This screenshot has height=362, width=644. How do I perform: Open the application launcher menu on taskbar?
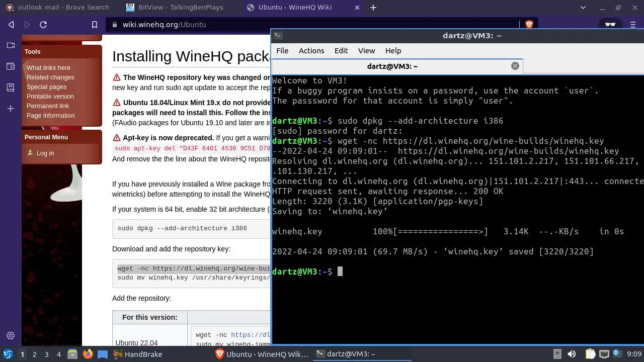[8, 354]
